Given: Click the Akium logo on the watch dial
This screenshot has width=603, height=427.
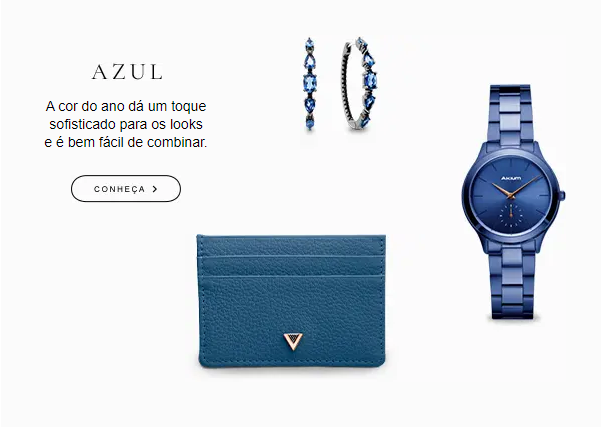Looking at the screenshot, I should (x=511, y=178).
